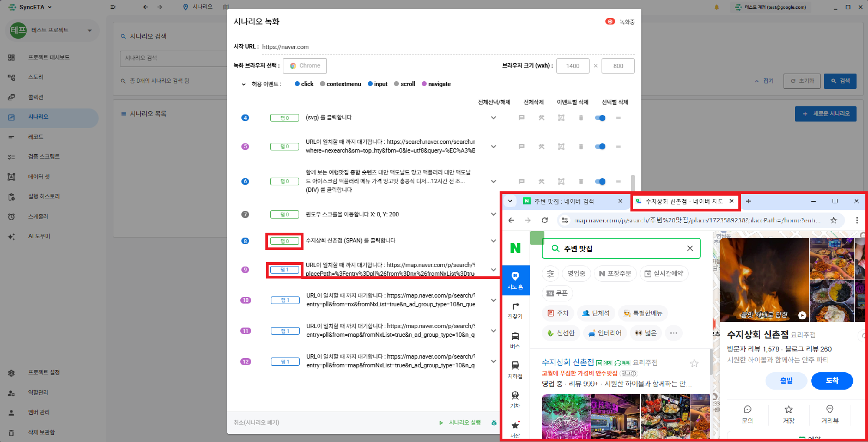Delete step 6 with its trash icon
This screenshot has width=868, height=442.
pos(581,181)
